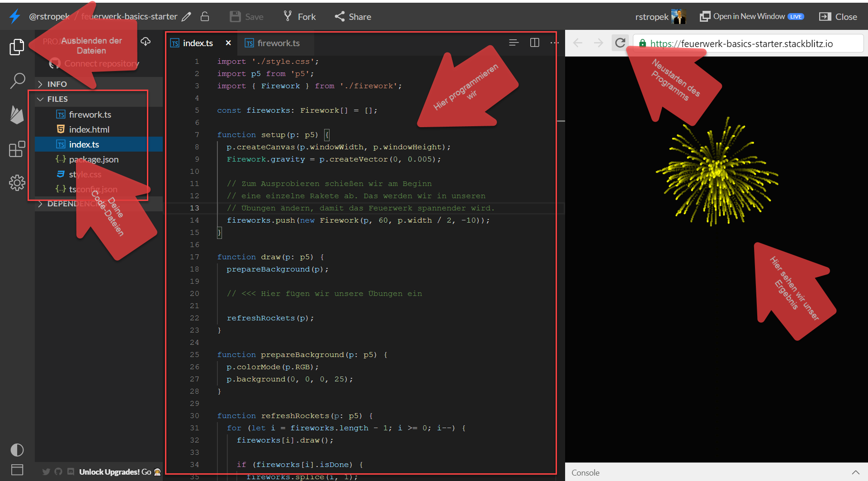Open the editor more actions menu
The width and height of the screenshot is (868, 481).
(x=554, y=43)
